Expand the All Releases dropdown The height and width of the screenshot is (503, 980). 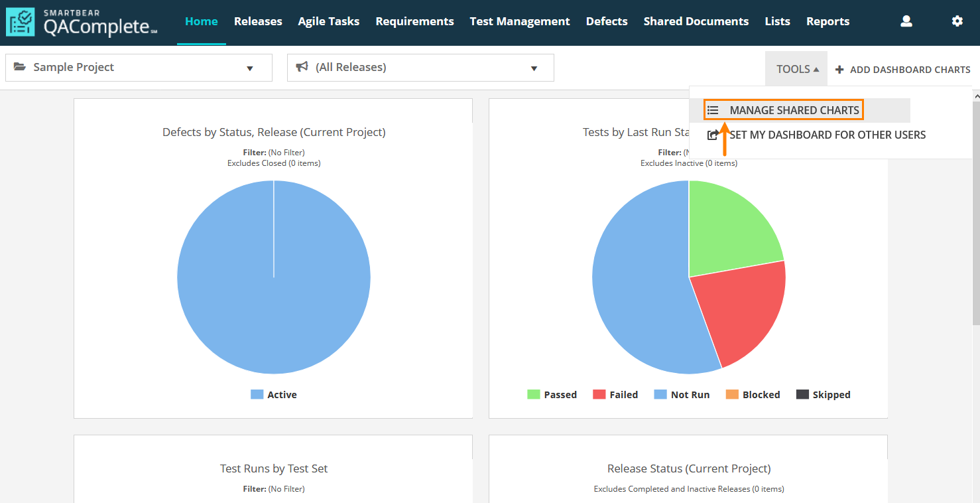534,68
